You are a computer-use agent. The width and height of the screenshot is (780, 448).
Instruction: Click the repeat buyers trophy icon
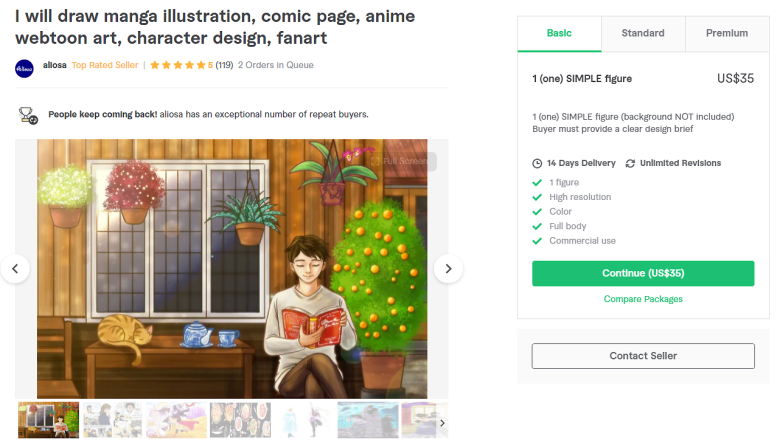pyautogui.click(x=28, y=115)
